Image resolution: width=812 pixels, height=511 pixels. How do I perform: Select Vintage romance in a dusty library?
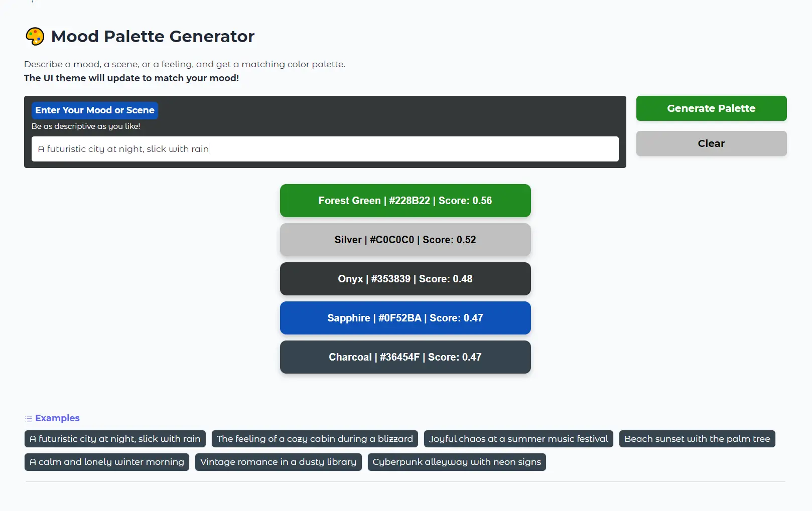click(x=278, y=462)
